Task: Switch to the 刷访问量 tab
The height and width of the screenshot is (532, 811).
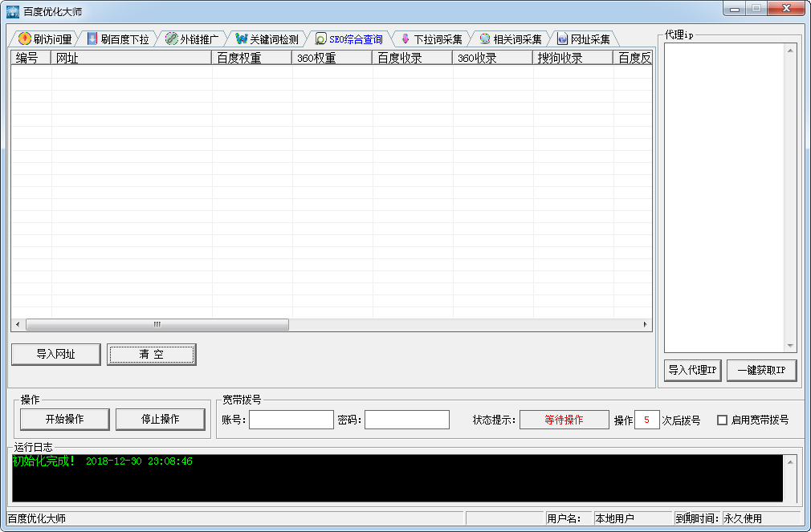Action: coord(45,39)
